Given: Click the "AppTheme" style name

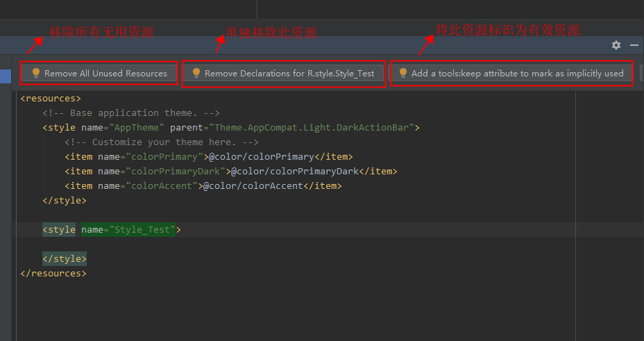Looking at the screenshot, I should click(x=136, y=127).
